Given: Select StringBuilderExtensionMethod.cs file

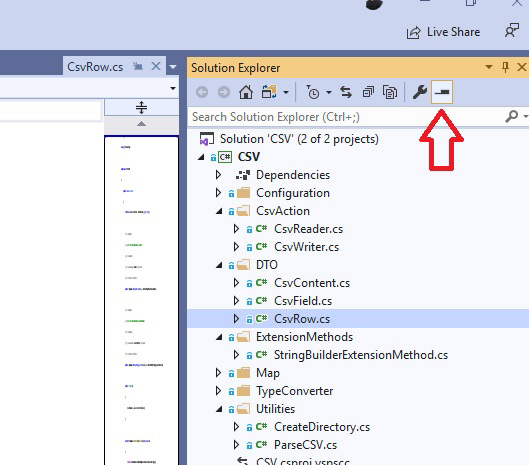Looking at the screenshot, I should pos(361,355).
